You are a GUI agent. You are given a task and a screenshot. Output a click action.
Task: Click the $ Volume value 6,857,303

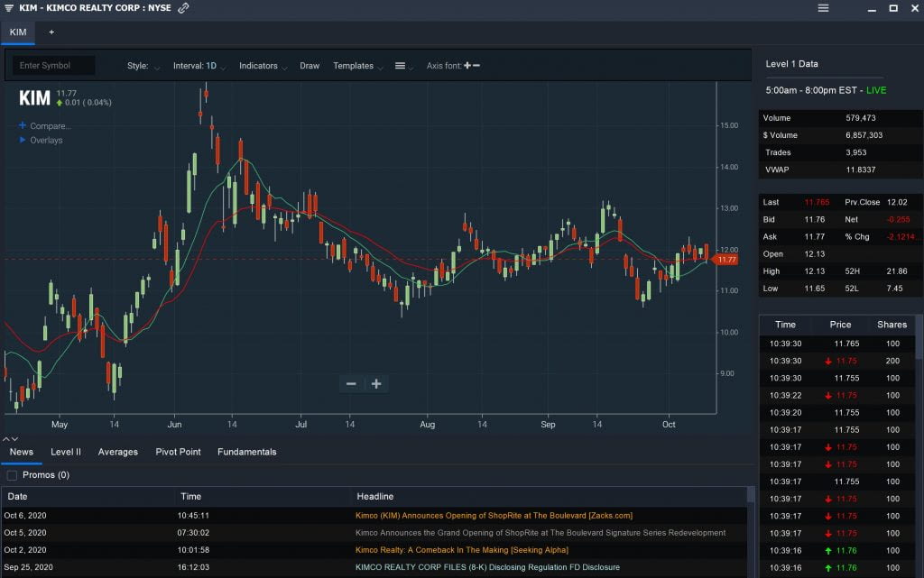tap(864, 134)
